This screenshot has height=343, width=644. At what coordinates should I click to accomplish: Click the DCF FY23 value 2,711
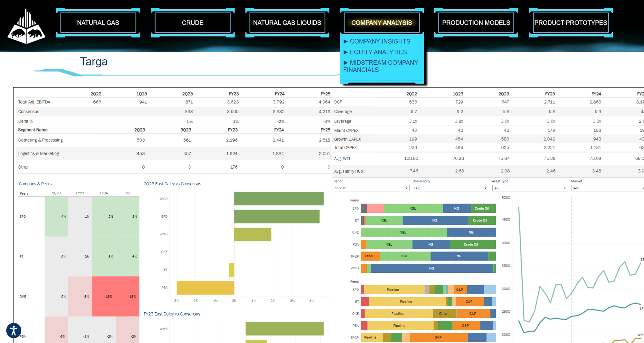point(549,102)
